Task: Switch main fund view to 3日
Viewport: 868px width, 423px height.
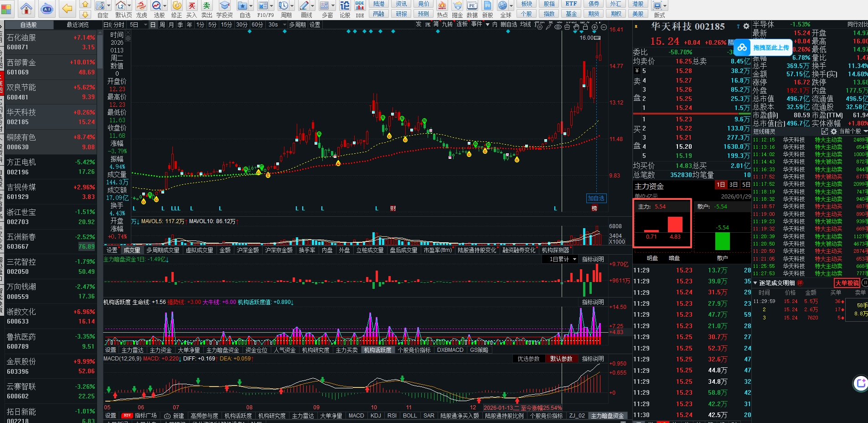Action: pos(733,185)
